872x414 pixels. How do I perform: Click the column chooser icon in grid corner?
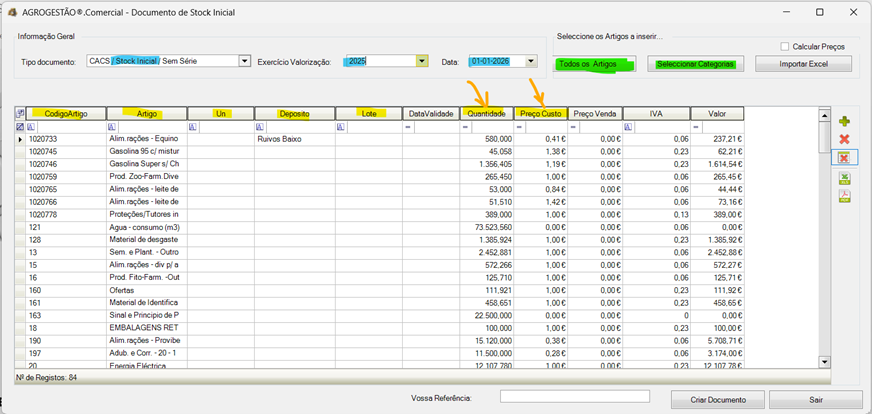click(21, 113)
